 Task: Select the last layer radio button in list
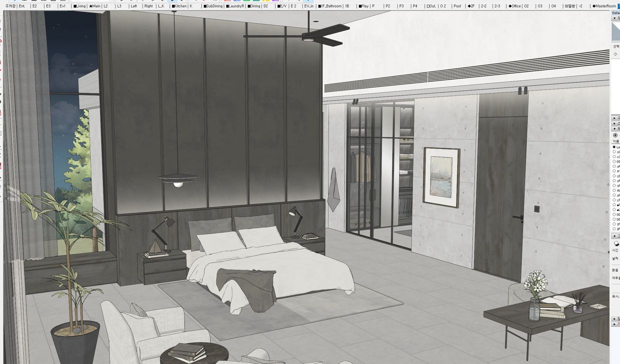(x=614, y=229)
